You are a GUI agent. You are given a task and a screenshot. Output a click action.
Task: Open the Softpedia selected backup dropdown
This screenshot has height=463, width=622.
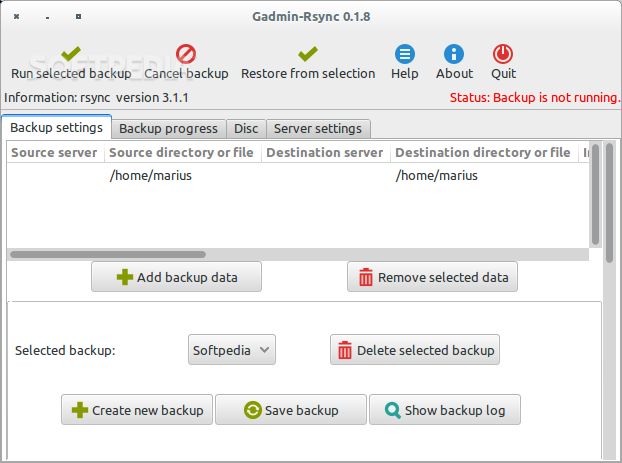tap(232, 350)
